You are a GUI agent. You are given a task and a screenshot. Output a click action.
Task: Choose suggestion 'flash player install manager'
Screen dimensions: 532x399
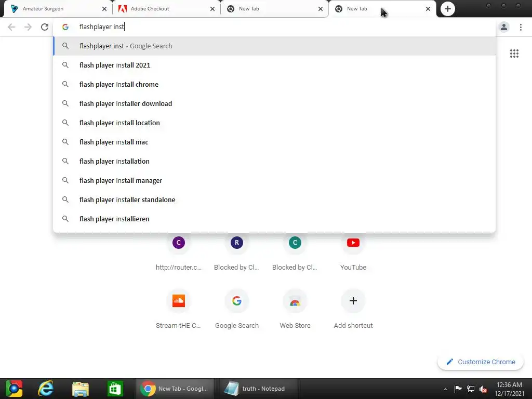coord(274,180)
